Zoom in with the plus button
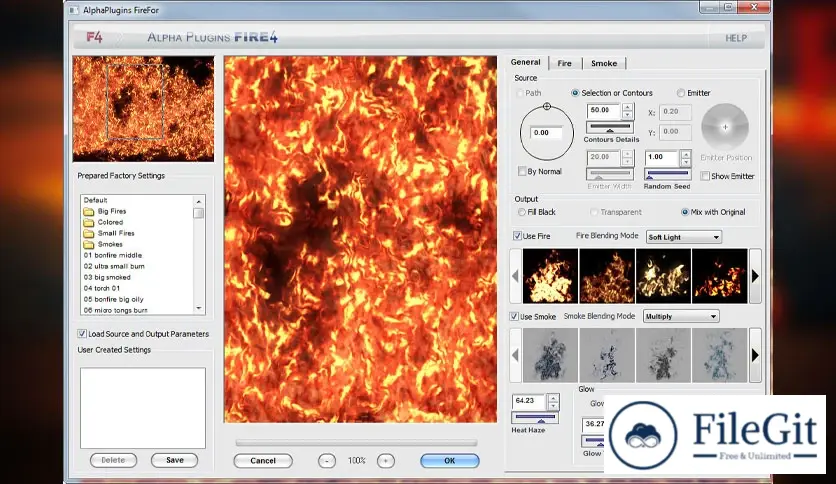This screenshot has height=484, width=836. pyautogui.click(x=386, y=461)
